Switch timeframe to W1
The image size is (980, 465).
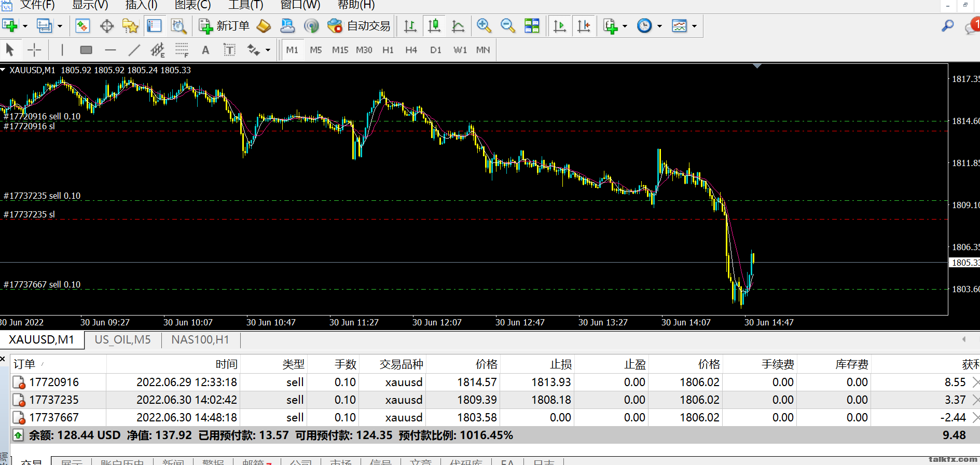pyautogui.click(x=460, y=50)
